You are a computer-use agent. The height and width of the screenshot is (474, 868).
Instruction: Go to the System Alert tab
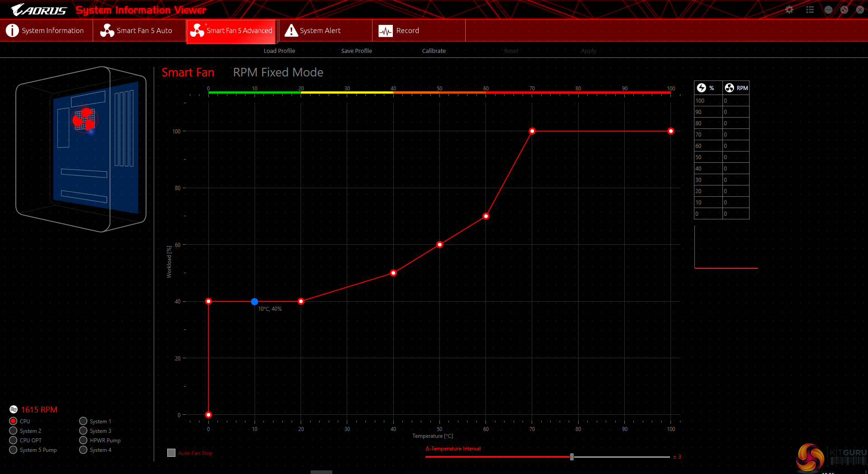(325, 30)
